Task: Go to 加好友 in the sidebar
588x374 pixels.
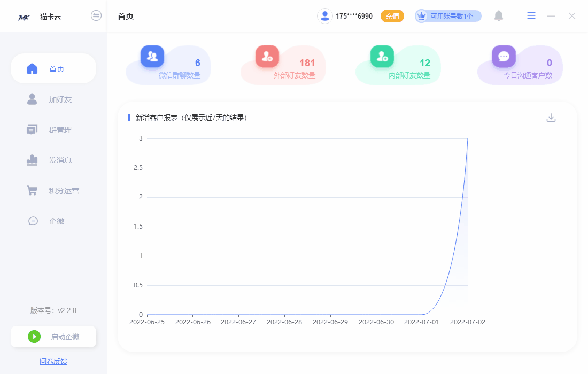Action: (x=53, y=99)
